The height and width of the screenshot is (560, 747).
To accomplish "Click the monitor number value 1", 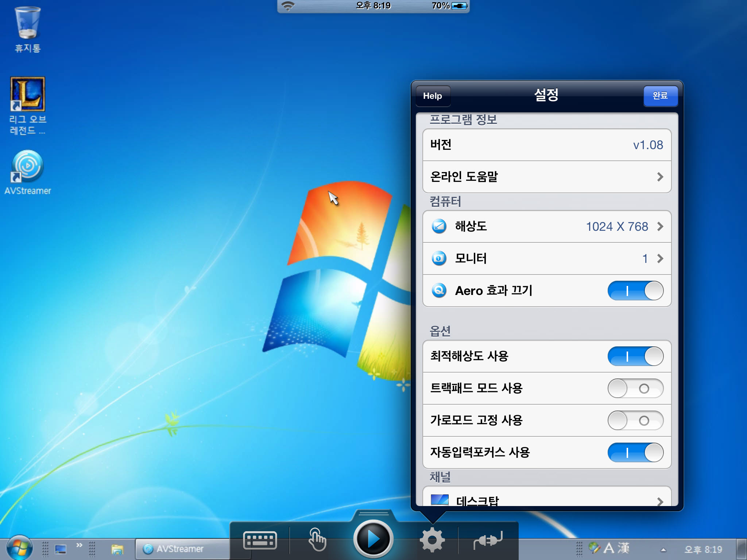I will (645, 258).
